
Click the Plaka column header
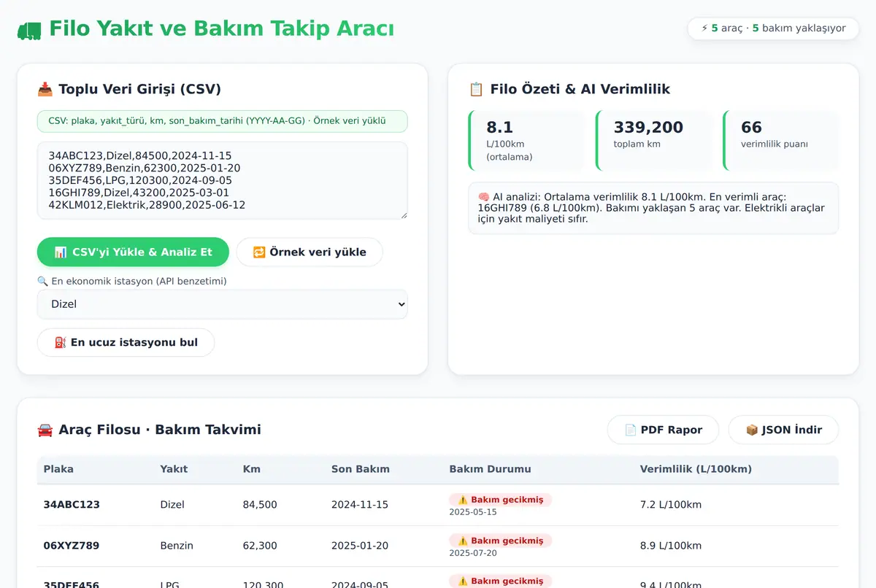tap(58, 469)
